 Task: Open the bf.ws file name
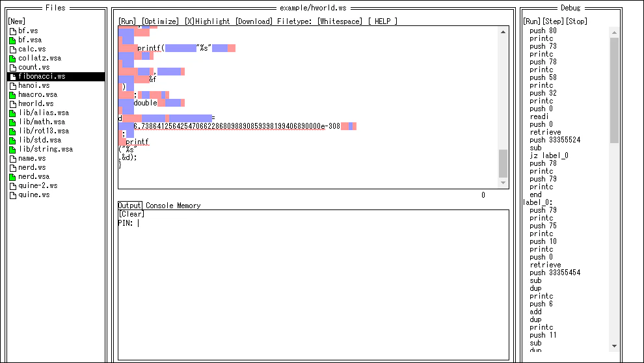pyautogui.click(x=28, y=31)
